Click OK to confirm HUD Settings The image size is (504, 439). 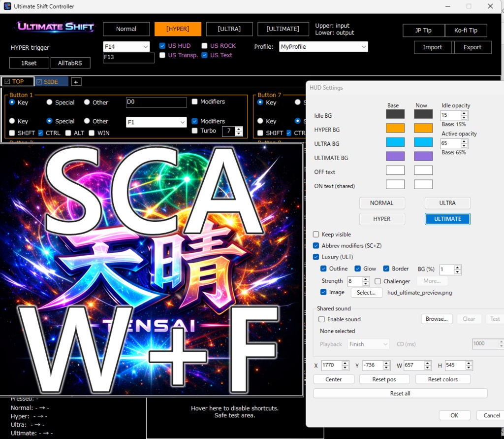tap(454, 415)
